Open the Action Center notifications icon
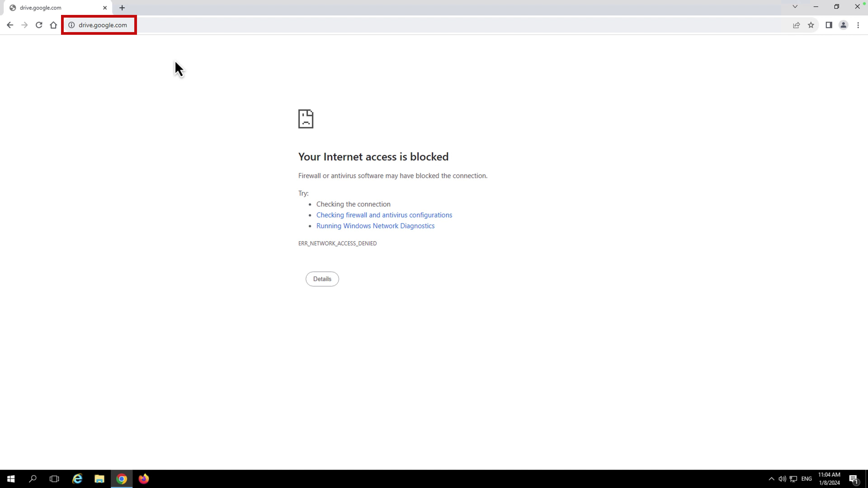 854,479
